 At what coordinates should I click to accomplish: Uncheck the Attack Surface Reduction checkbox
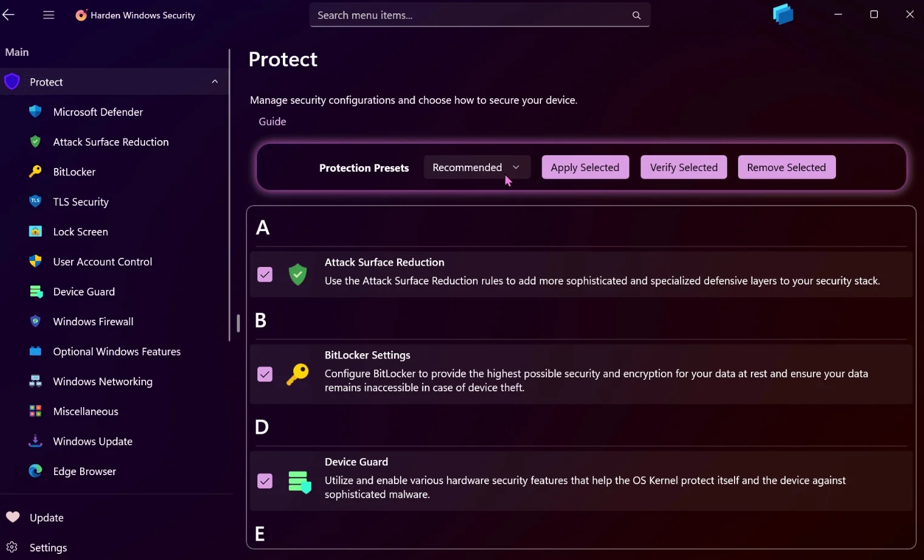264,274
